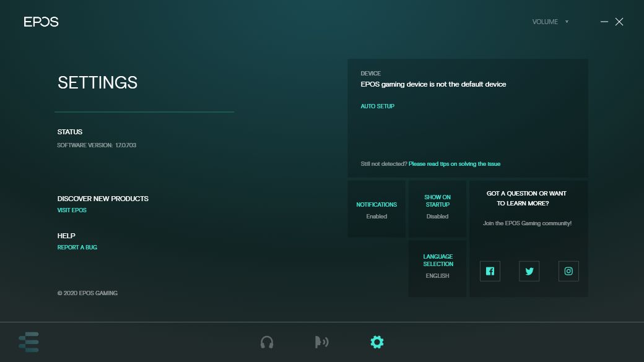Viewport: 644px width, 362px height.
Task: Expand the Volume dropdown
Action: point(550,22)
